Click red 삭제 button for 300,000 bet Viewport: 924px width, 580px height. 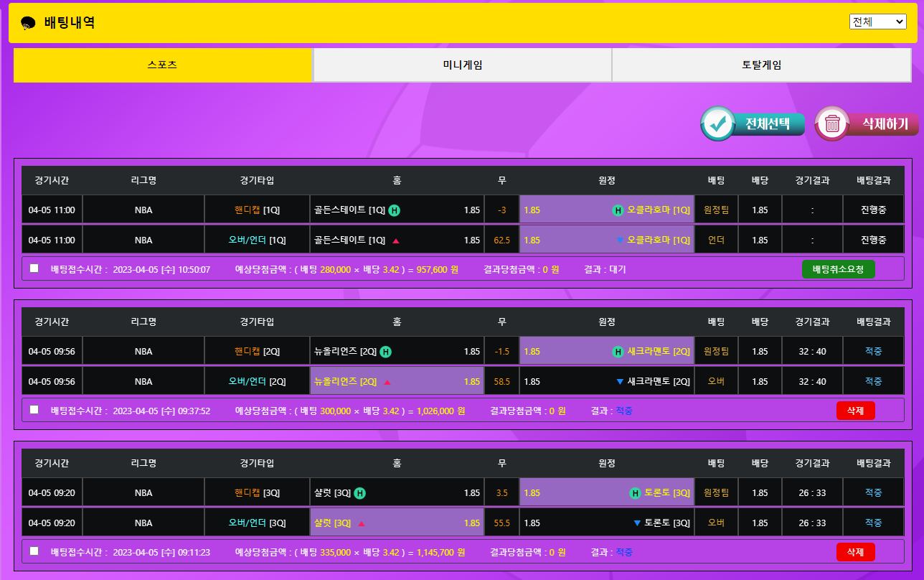coord(855,411)
